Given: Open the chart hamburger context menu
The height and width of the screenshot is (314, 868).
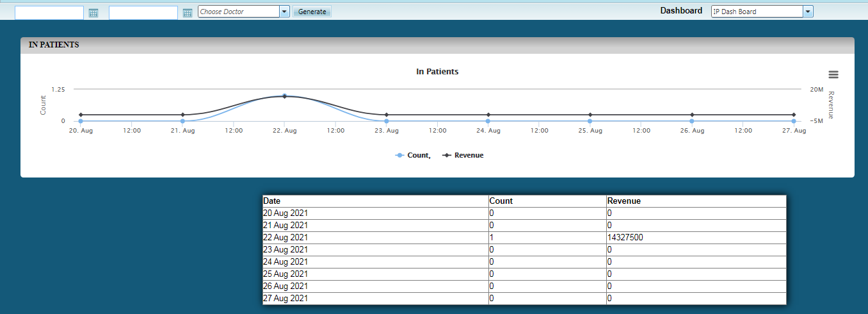Looking at the screenshot, I should pos(833,75).
